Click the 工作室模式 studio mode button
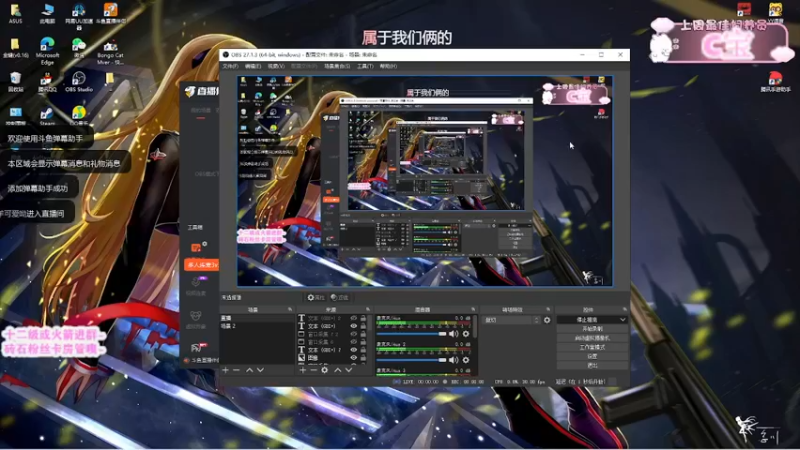 [592, 347]
